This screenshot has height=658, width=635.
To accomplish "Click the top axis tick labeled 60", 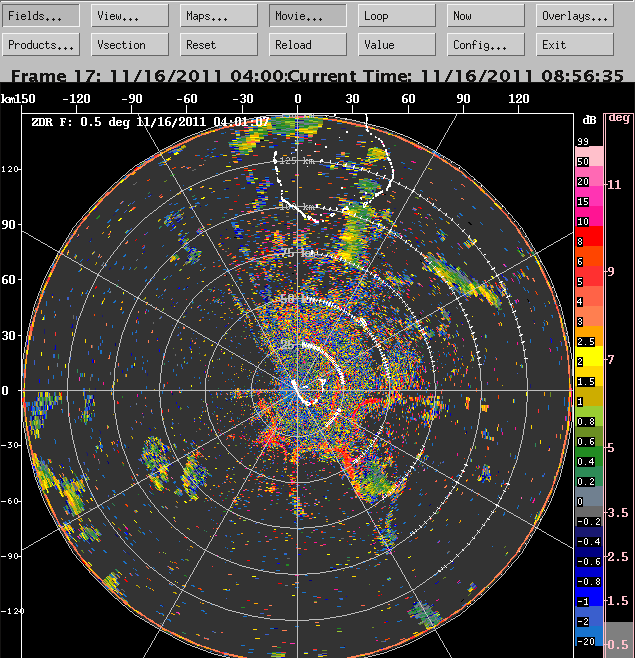I will pyautogui.click(x=408, y=99).
